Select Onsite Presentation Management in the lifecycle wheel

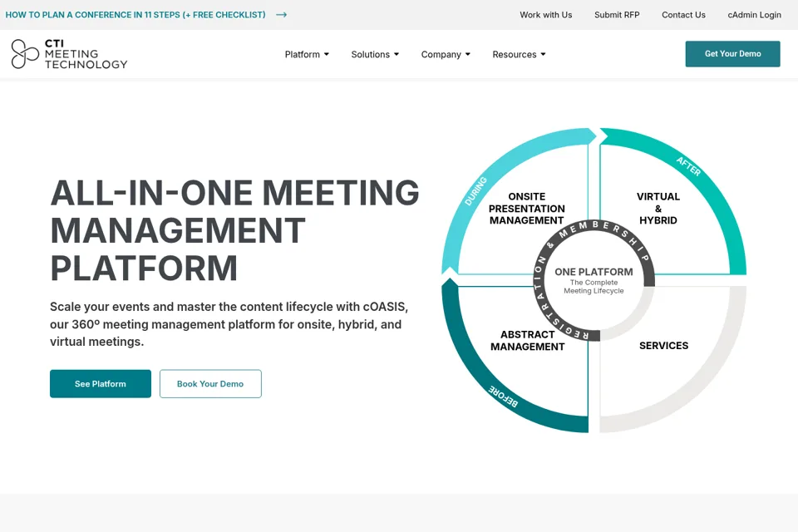527,208
